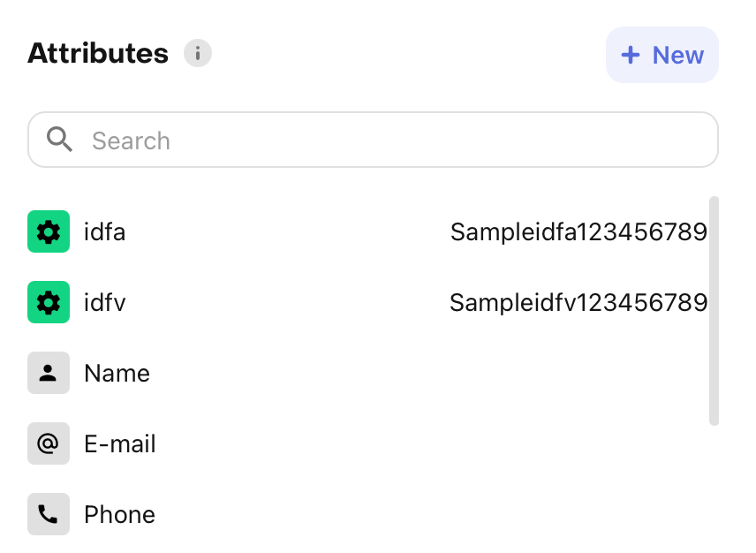Image resolution: width=756 pixels, height=553 pixels.
Task: Click the plus icon in New button
Action: pyautogui.click(x=631, y=55)
